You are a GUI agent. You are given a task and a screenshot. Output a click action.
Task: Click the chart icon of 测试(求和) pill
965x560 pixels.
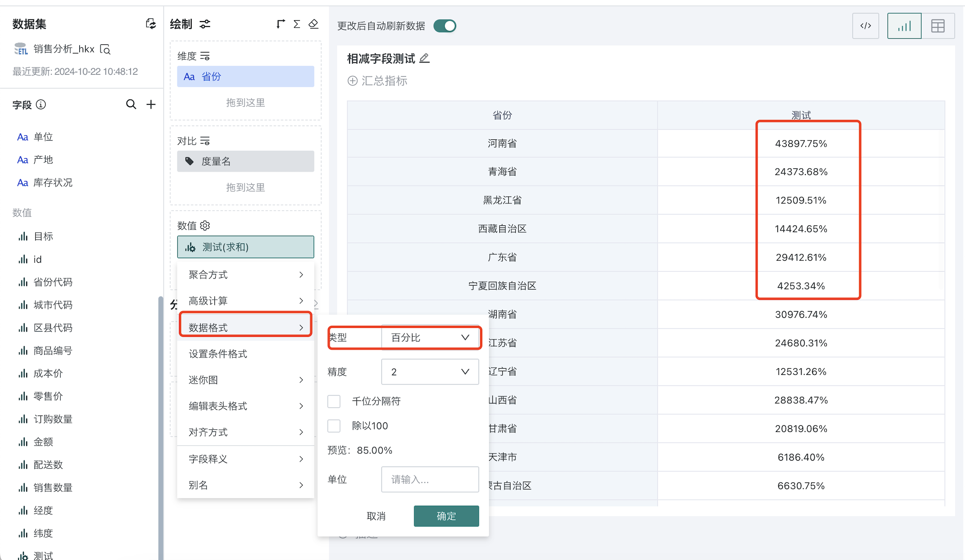(190, 247)
